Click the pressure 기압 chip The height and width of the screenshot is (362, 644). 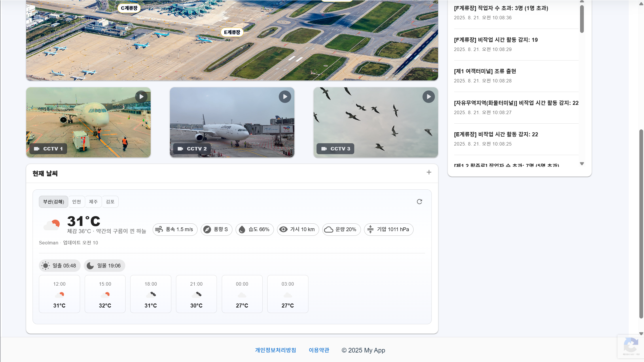coord(389,229)
